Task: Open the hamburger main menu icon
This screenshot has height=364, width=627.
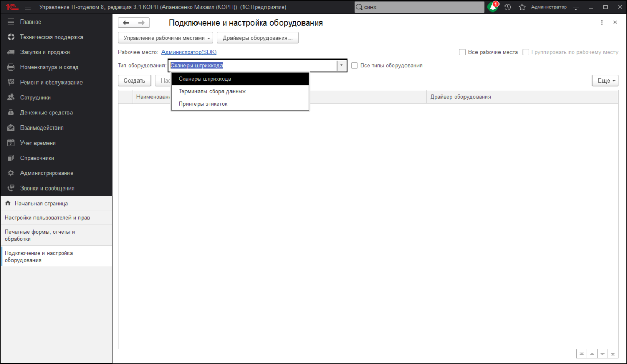Action: [28, 7]
